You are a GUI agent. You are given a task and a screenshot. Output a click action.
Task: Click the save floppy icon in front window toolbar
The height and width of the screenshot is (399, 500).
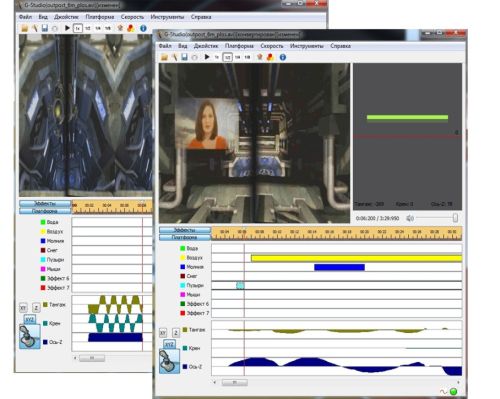pos(184,57)
